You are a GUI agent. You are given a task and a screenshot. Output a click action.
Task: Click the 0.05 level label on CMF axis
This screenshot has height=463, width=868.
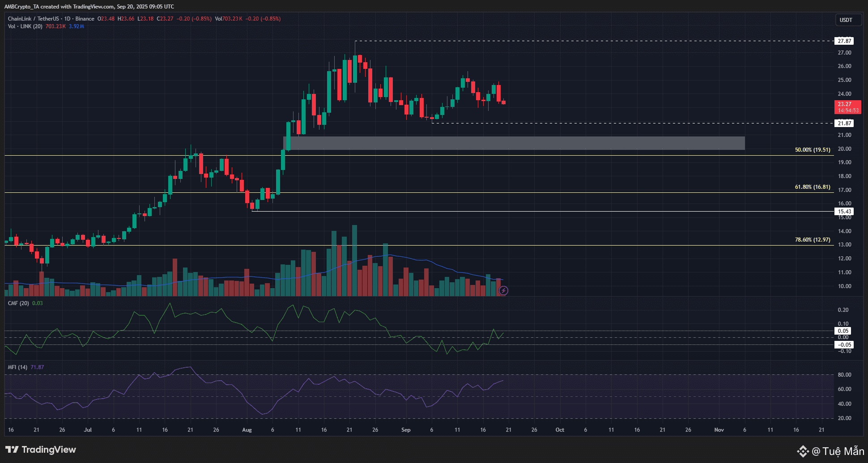(x=843, y=331)
